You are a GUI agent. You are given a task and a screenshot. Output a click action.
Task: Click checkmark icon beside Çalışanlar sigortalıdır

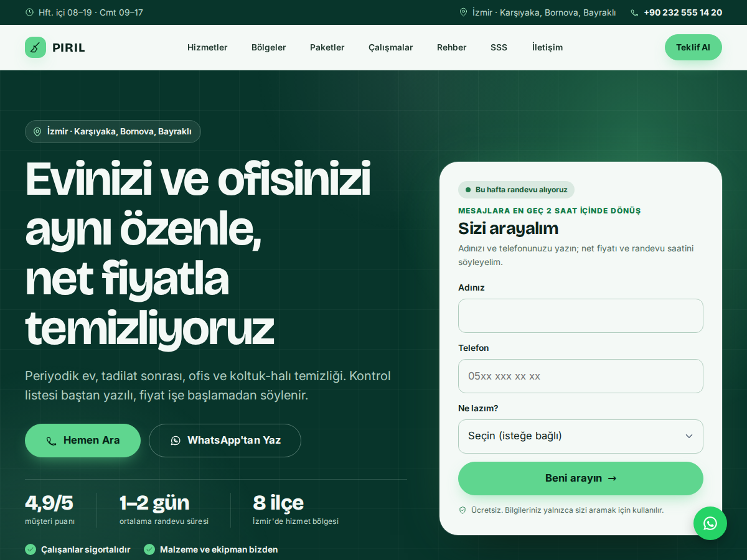tap(31, 549)
